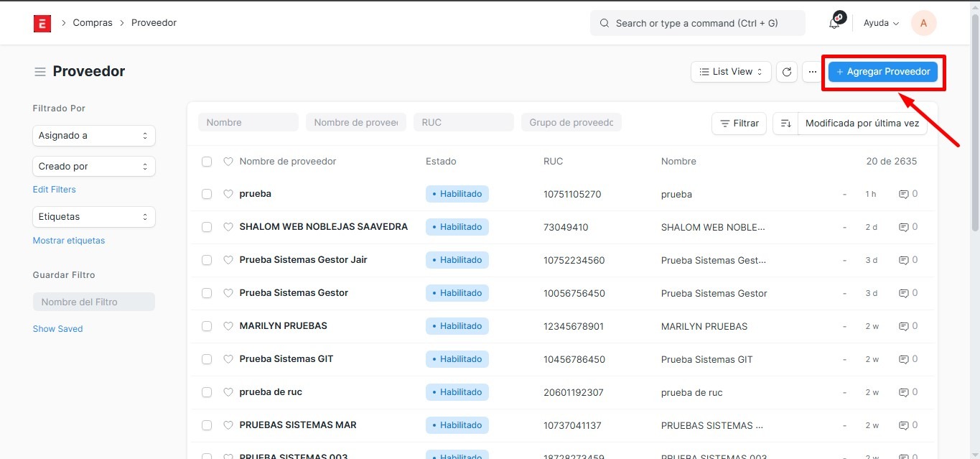Click the 'Edit Filters' link

[55, 190]
